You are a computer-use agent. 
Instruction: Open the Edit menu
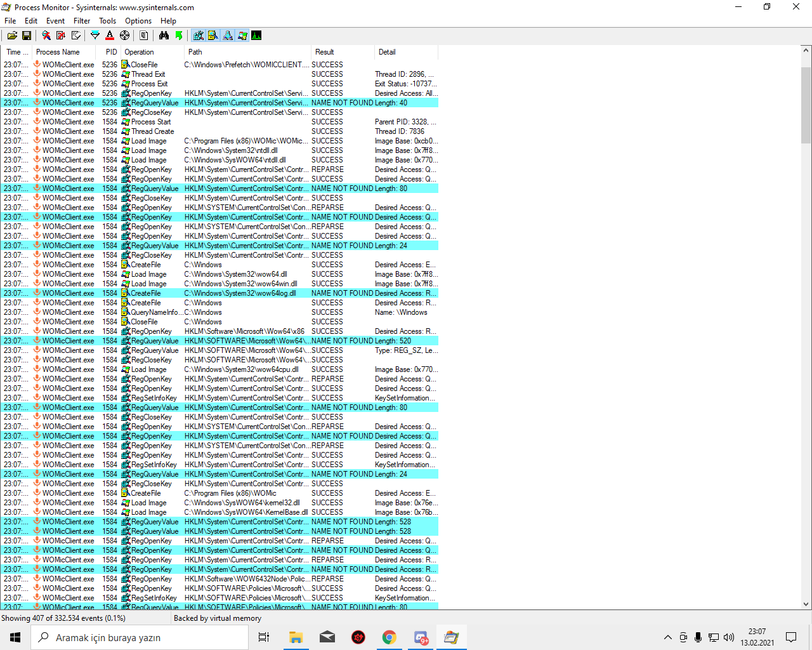(x=31, y=21)
